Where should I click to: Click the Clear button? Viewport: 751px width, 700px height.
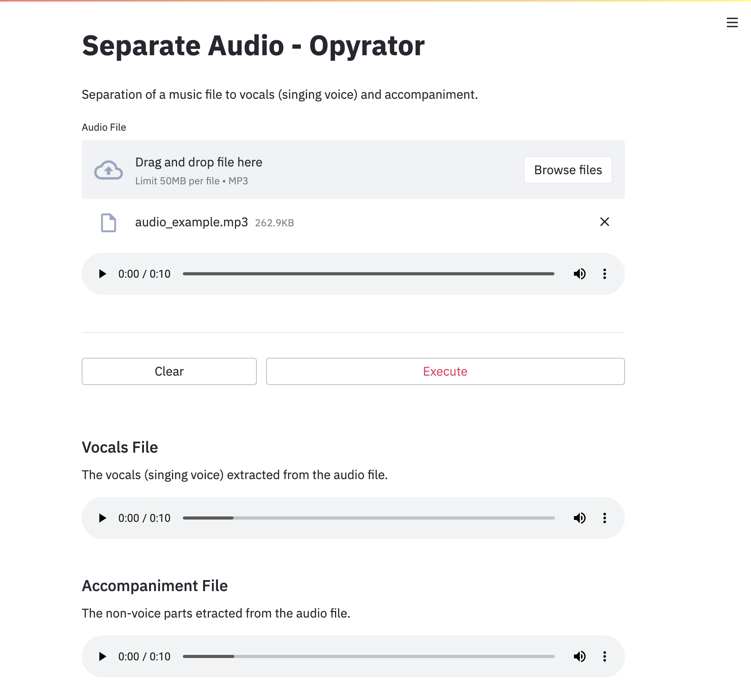click(169, 371)
